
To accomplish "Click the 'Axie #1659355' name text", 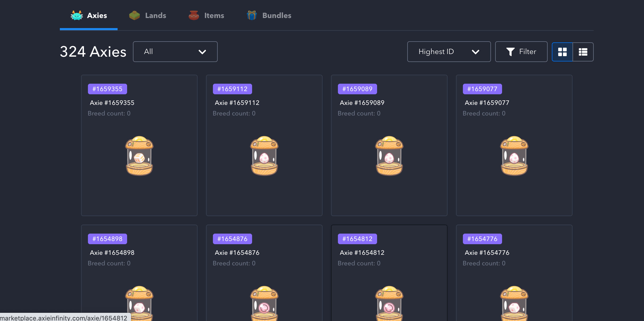I will tap(112, 103).
